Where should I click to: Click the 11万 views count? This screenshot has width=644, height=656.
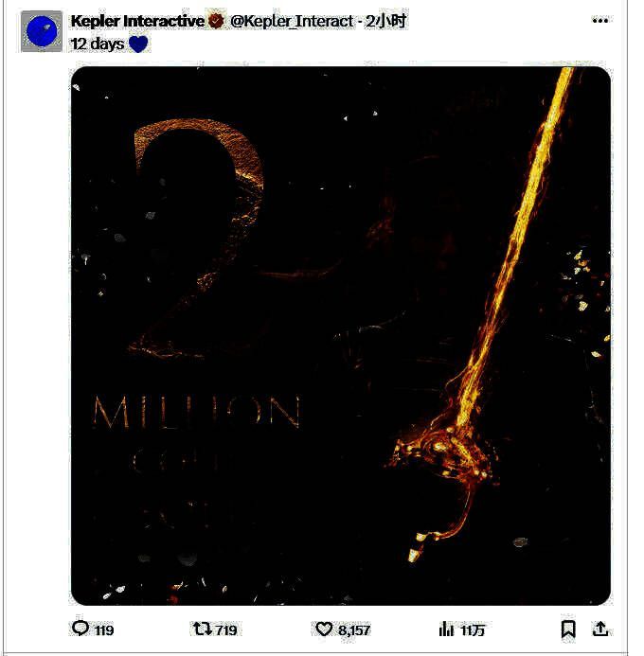(x=472, y=630)
